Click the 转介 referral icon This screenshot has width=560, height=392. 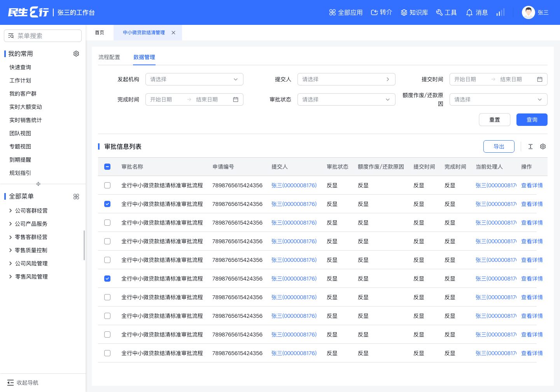(374, 12)
